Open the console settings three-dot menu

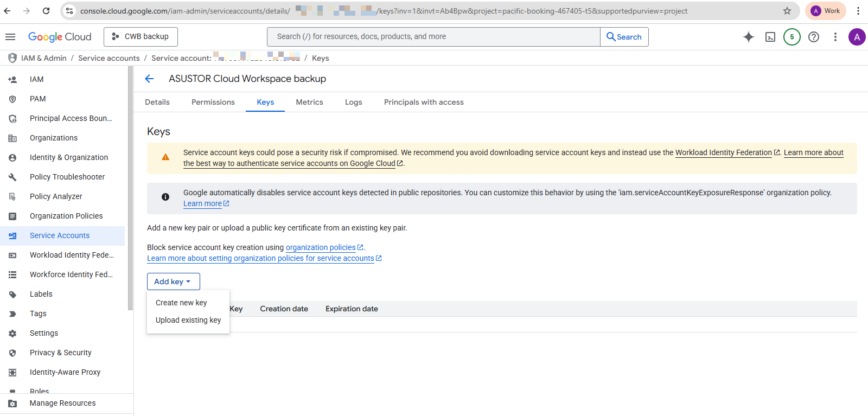pos(835,37)
